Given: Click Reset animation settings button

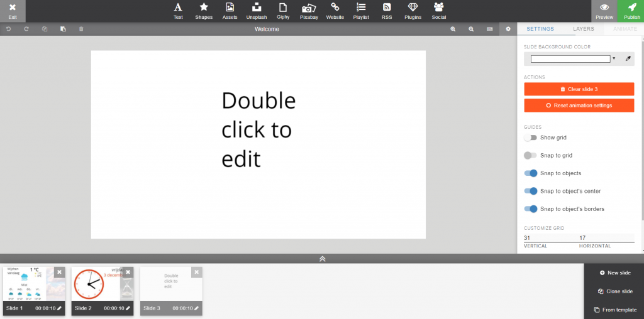Looking at the screenshot, I should tap(579, 105).
